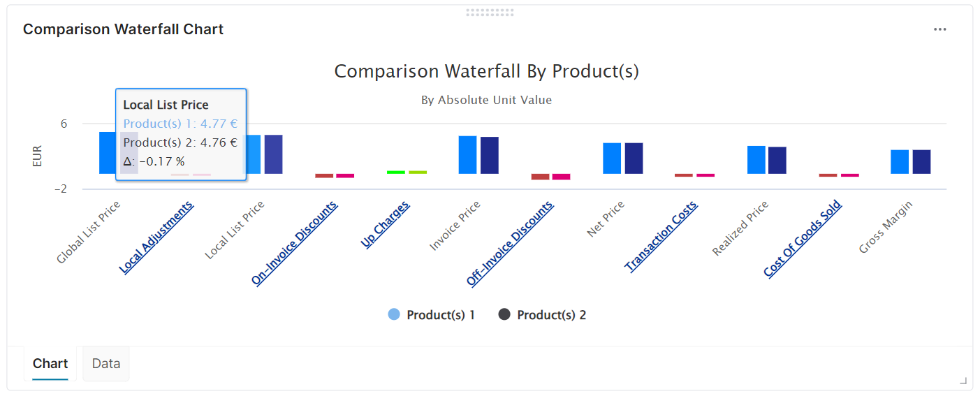Screen dimensions: 980x396
Task: Grab the drag handle at top center
Action: 490,12
